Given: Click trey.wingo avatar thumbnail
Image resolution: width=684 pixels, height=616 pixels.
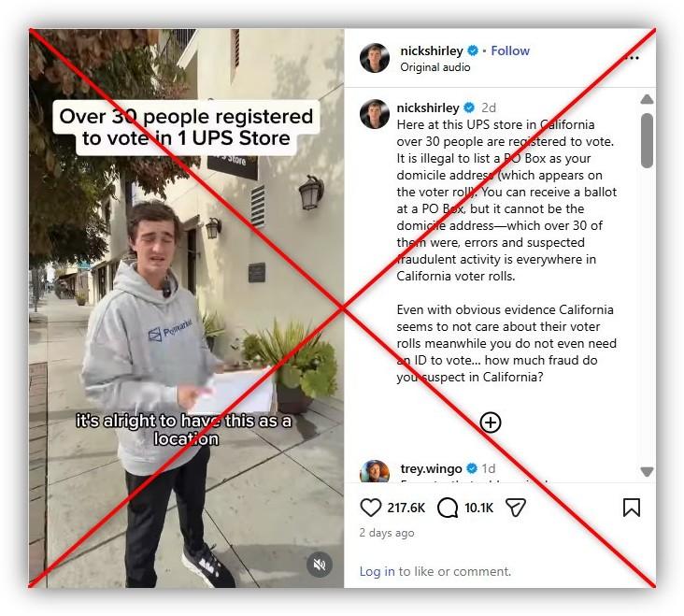Looking at the screenshot, I should tap(375, 471).
